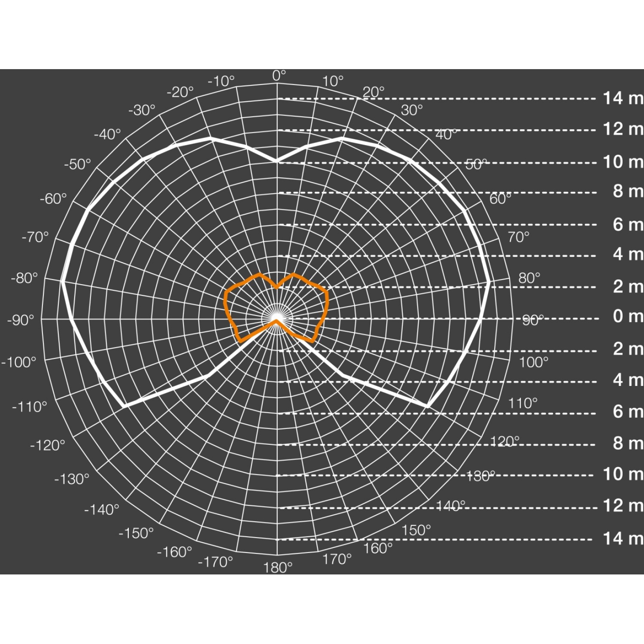Viewport: 644px width, 644px height.
Task: Select the -170° angle label
Action: [216, 562]
